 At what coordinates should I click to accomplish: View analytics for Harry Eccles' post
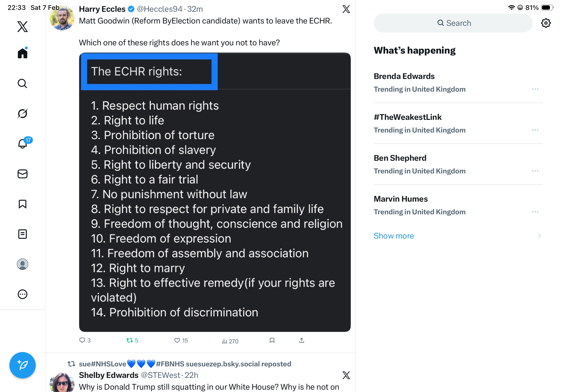pos(230,341)
